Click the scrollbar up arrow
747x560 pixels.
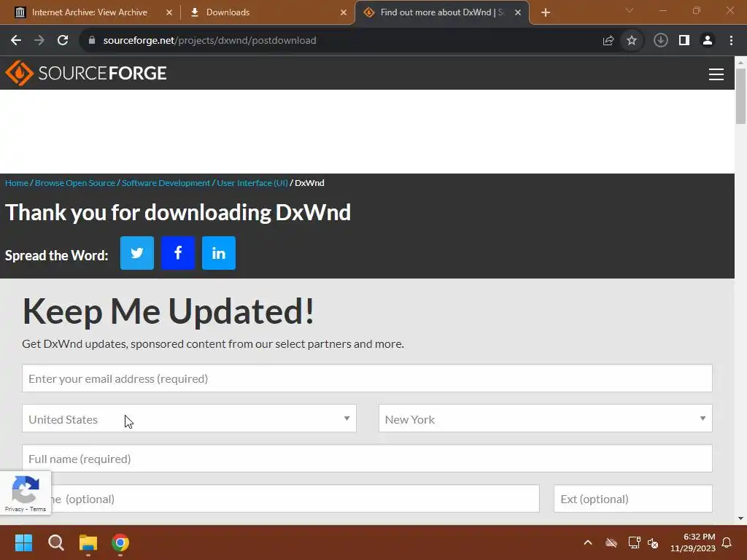tap(741, 63)
